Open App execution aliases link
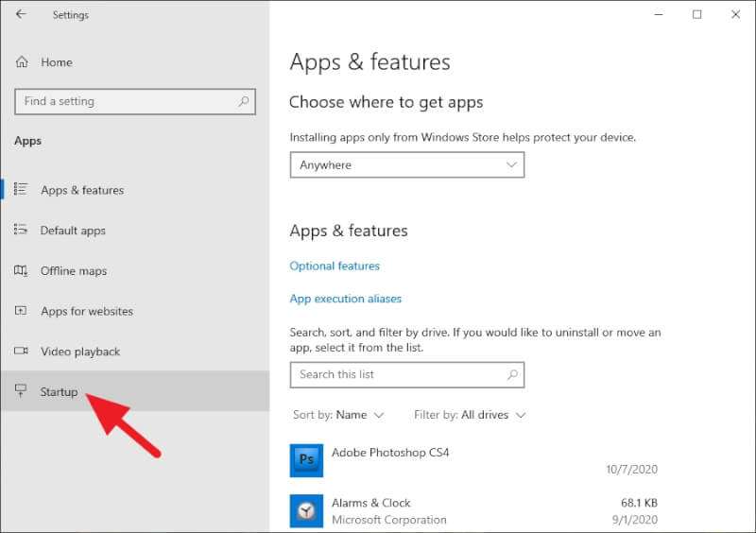The width and height of the screenshot is (756, 533). click(345, 299)
